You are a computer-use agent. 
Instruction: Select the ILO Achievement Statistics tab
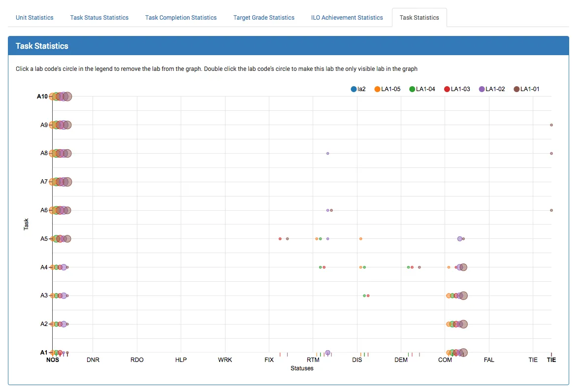(x=347, y=18)
